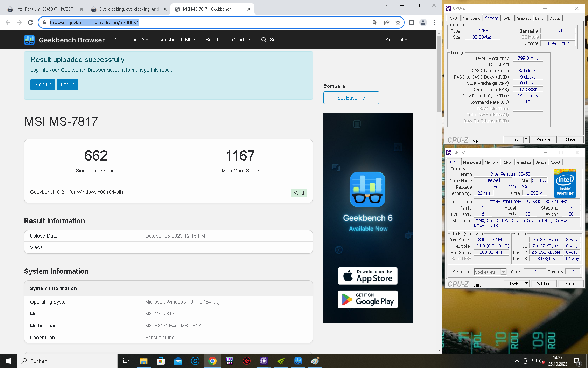Image resolution: width=588 pixels, height=368 pixels.
Task: Click the red gear app on the taskbar
Action: tap(247, 361)
